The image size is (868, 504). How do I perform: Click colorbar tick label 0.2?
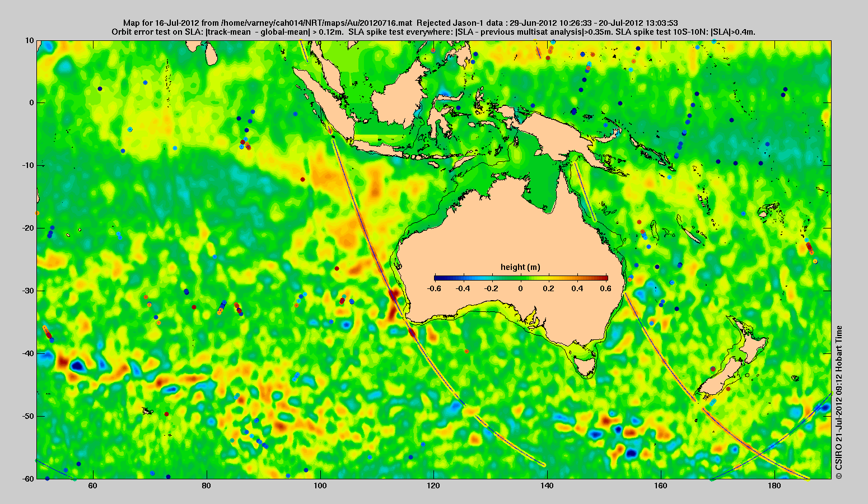(x=548, y=288)
